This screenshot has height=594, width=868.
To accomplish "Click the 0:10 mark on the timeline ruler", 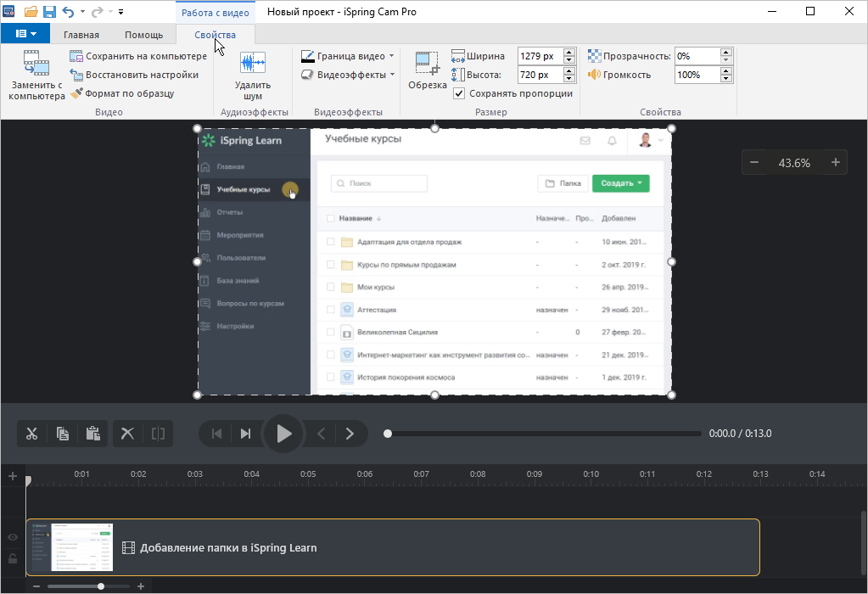I will (591, 474).
